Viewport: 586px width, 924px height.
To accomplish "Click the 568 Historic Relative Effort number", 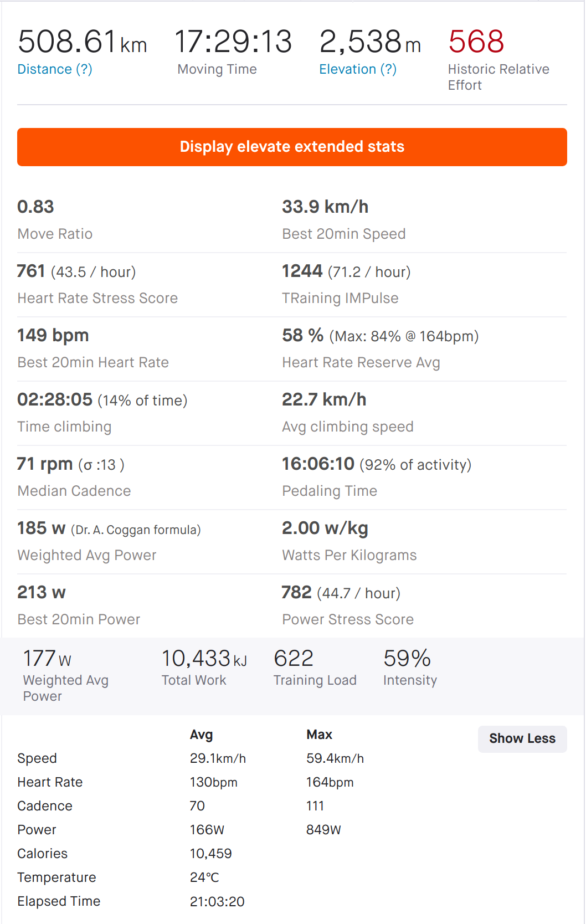I will [476, 42].
